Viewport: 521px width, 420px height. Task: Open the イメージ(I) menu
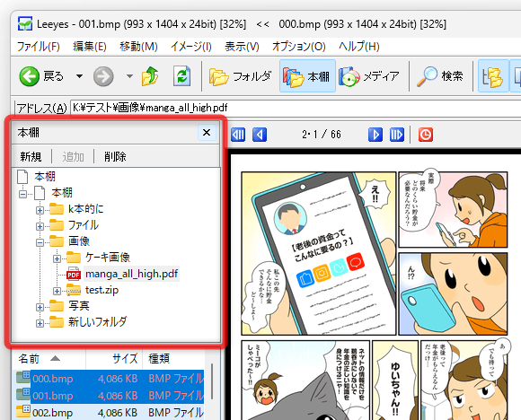pos(191,46)
